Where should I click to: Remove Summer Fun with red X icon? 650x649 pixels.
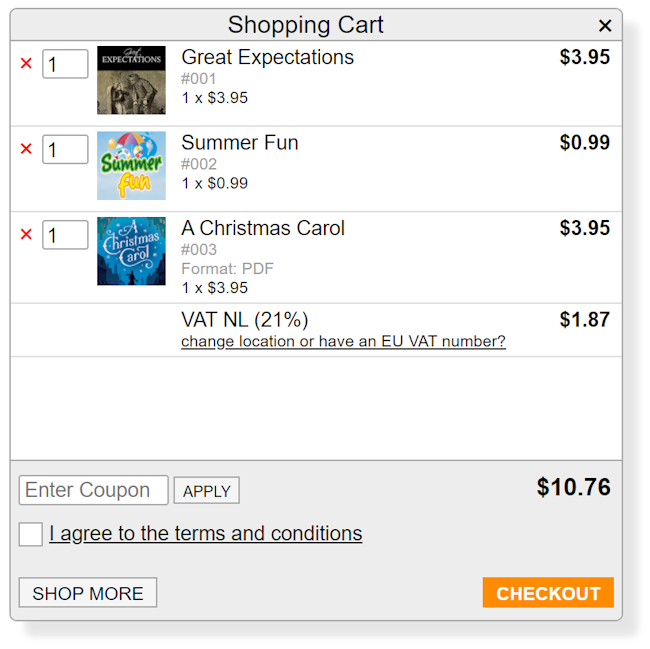coord(26,149)
